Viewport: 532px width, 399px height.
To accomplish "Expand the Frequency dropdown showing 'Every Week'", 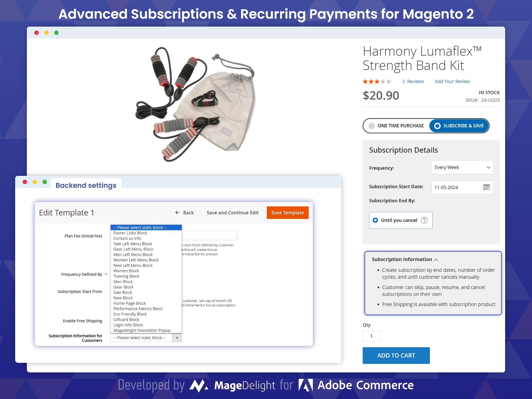I will pyautogui.click(x=461, y=167).
